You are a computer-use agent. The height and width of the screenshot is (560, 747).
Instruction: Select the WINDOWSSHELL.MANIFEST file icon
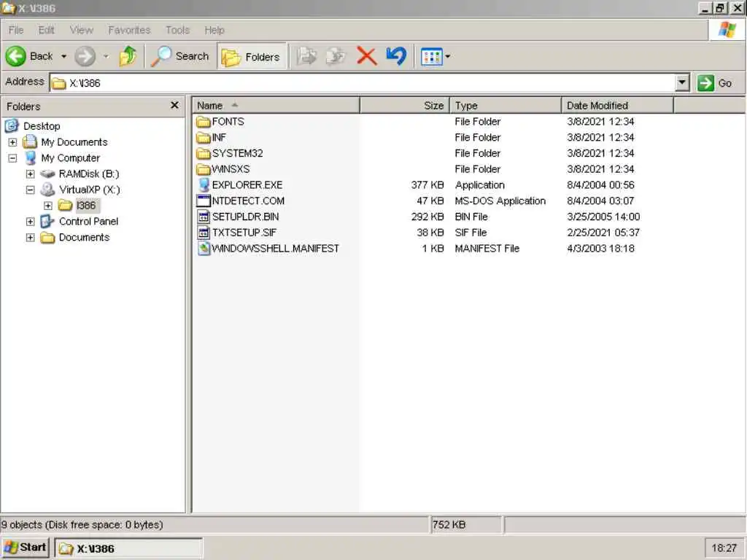[204, 248]
